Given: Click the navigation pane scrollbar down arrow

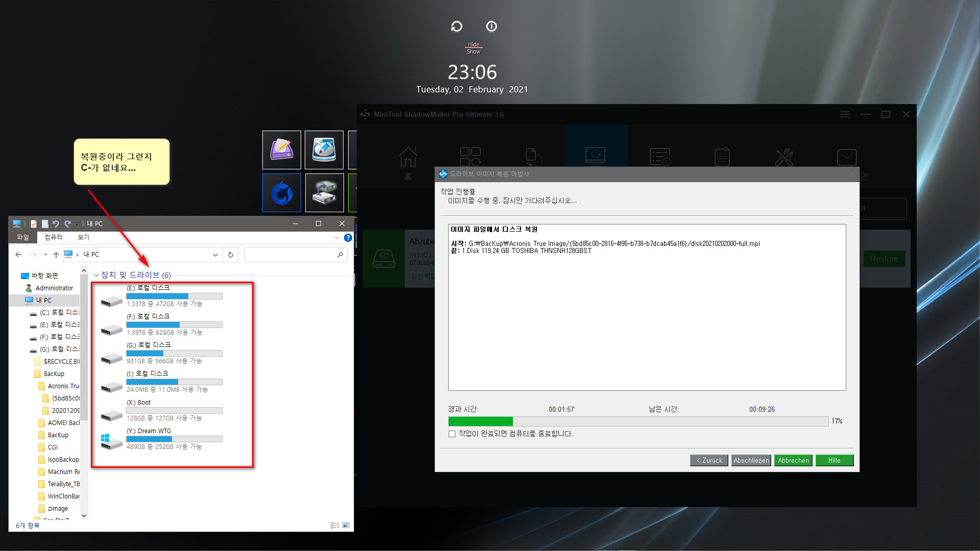Looking at the screenshot, I should [84, 516].
